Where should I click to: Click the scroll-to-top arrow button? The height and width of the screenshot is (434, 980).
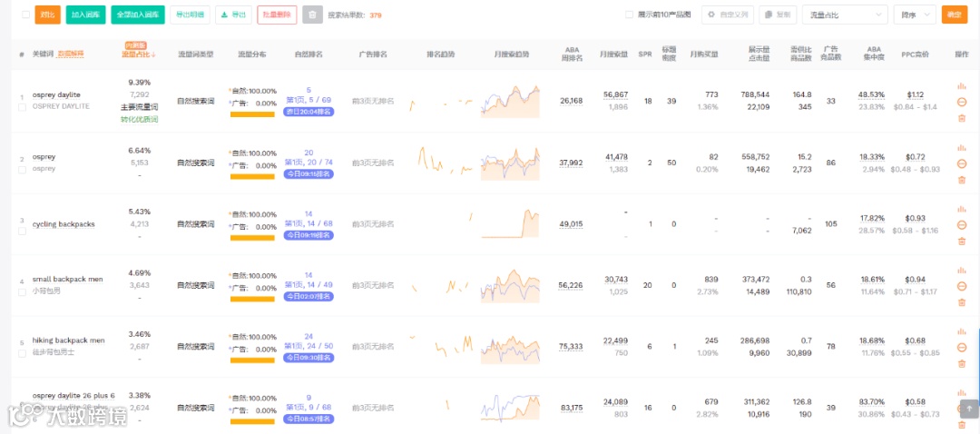tap(969, 409)
